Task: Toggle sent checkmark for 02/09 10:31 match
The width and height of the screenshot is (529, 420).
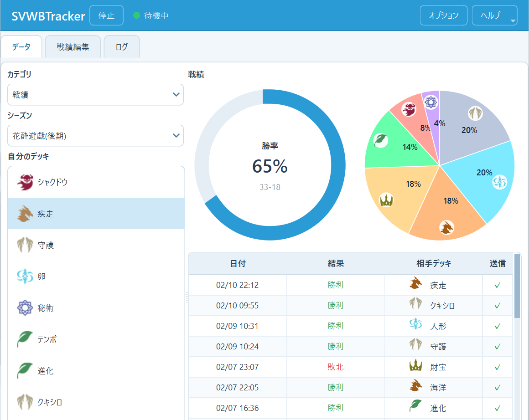Action: (x=498, y=326)
